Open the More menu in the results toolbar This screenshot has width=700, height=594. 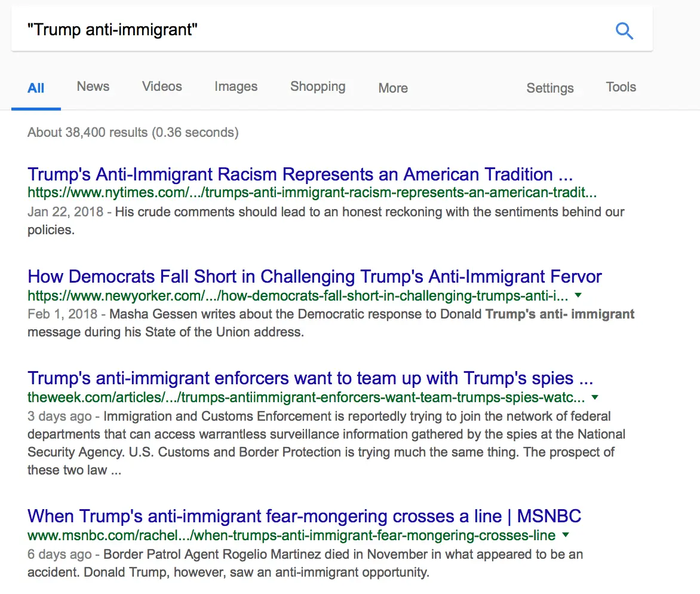click(x=392, y=88)
